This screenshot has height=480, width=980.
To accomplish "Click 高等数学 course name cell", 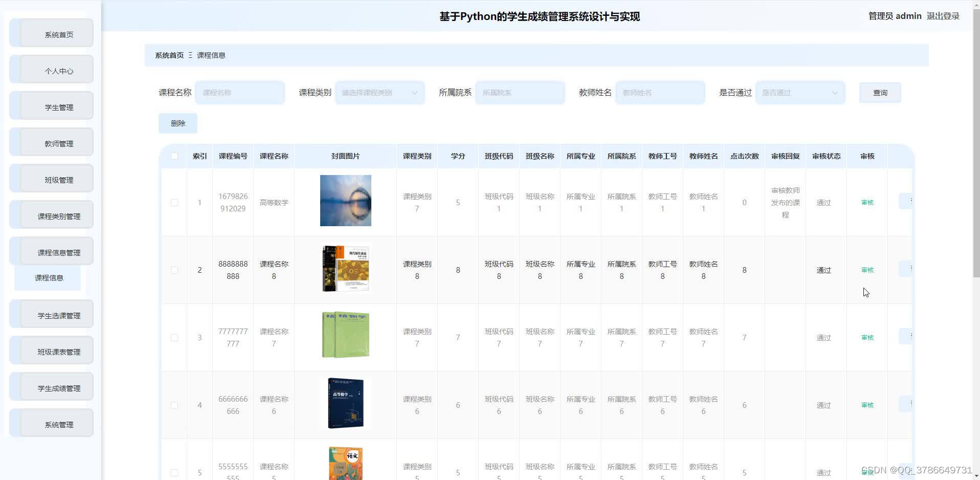I will pyautogui.click(x=274, y=203).
